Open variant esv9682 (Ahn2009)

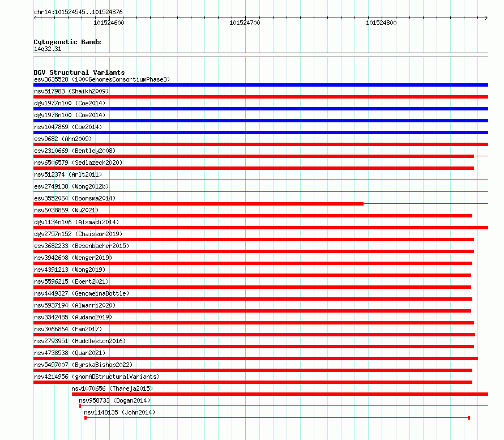(63, 139)
